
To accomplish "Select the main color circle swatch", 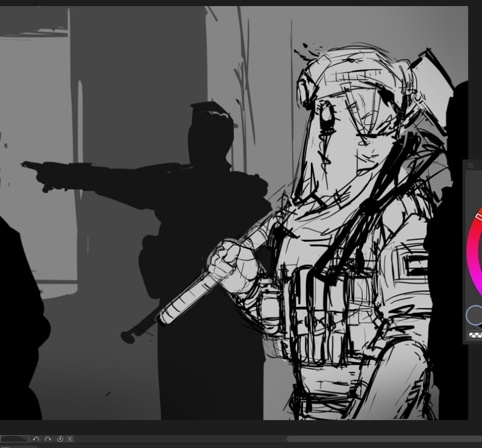I will point(474,315).
